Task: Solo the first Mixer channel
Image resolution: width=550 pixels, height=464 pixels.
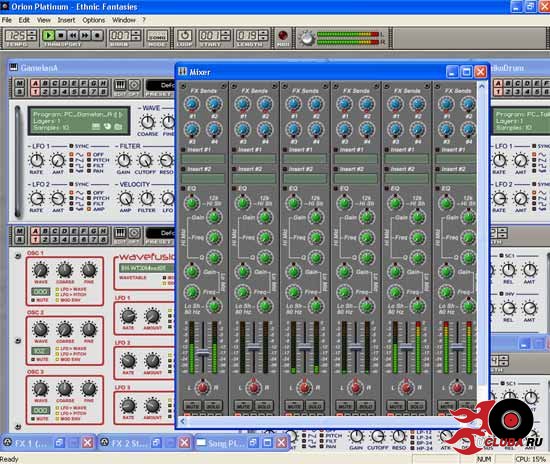Action: (213, 406)
